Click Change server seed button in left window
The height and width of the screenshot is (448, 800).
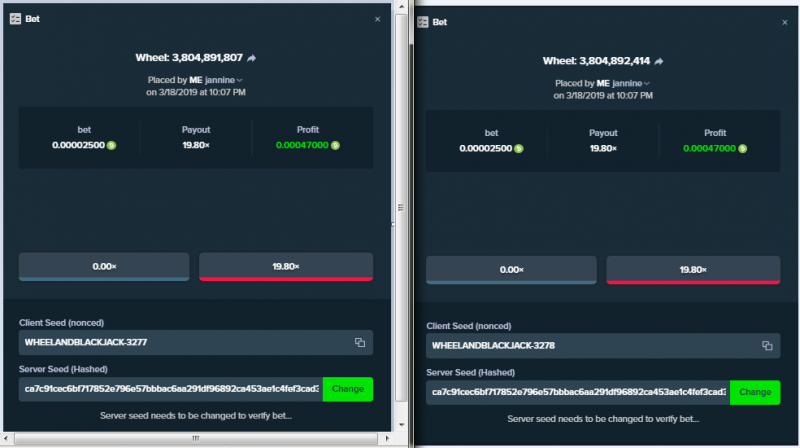point(348,389)
